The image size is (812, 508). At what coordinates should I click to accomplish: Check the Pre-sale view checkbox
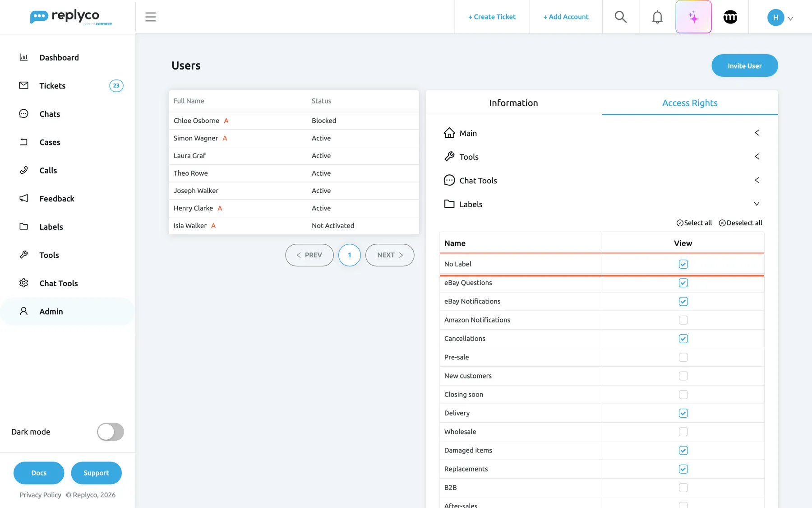pos(683,357)
